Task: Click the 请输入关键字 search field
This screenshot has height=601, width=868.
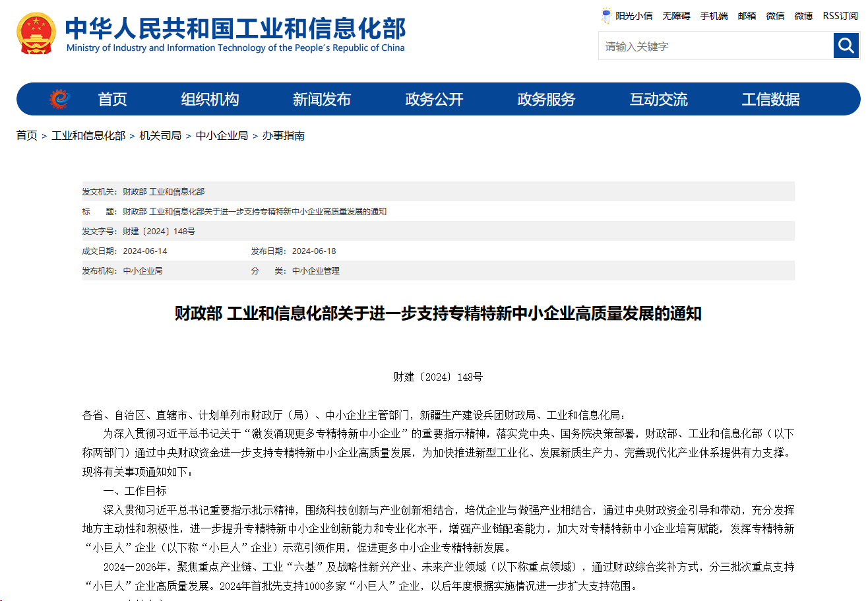Action: pyautogui.click(x=716, y=46)
